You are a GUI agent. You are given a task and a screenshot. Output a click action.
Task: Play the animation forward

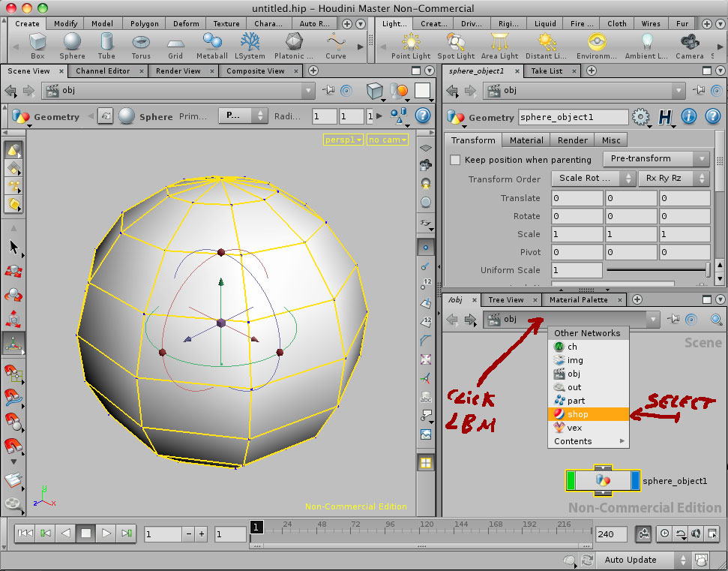coord(106,533)
